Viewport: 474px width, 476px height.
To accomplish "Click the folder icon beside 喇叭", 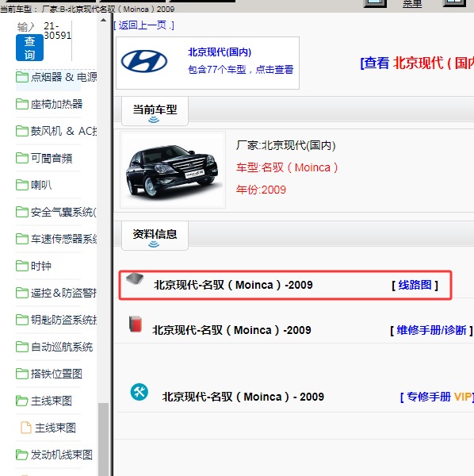I will (x=22, y=185).
